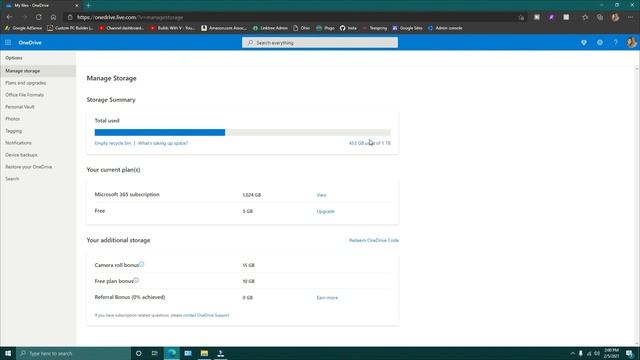Open Photos settings in the sidebar
640x360 pixels.
click(x=12, y=119)
